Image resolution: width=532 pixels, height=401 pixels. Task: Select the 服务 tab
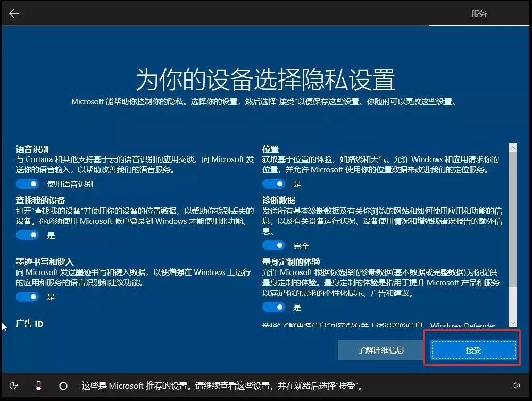(x=479, y=13)
